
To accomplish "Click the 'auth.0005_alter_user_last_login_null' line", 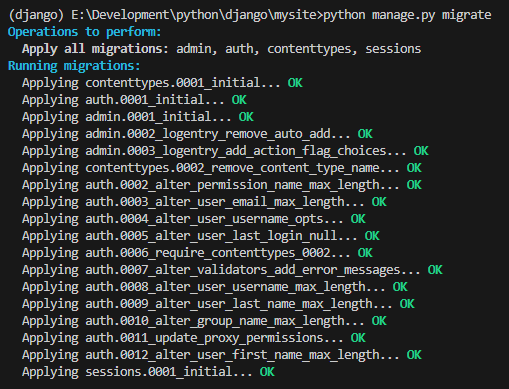I will point(201,236).
